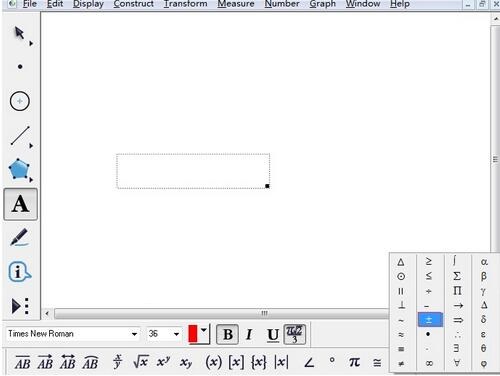This screenshot has width=500, height=376.
Task: Open the Custom tools icon
Action: (x=20, y=306)
